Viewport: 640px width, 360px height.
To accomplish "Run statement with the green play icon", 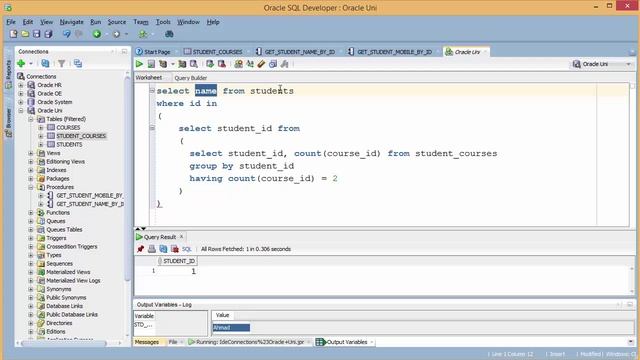I will click(140, 64).
